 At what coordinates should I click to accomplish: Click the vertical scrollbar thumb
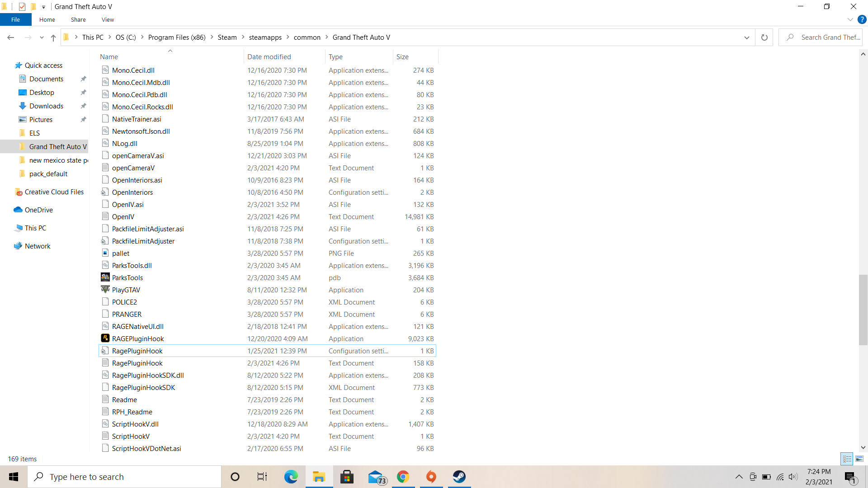pyautogui.click(x=863, y=310)
